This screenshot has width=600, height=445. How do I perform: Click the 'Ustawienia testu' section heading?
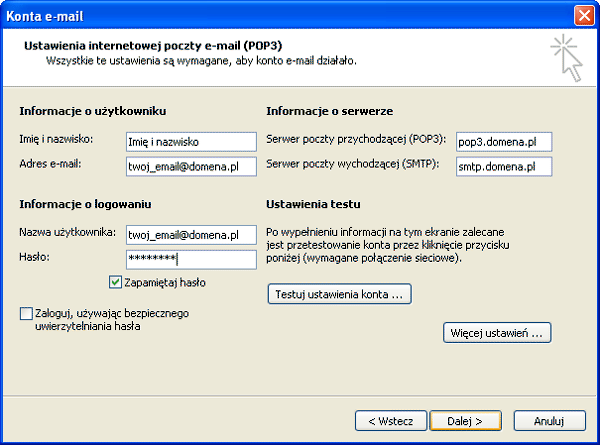pyautogui.click(x=313, y=204)
